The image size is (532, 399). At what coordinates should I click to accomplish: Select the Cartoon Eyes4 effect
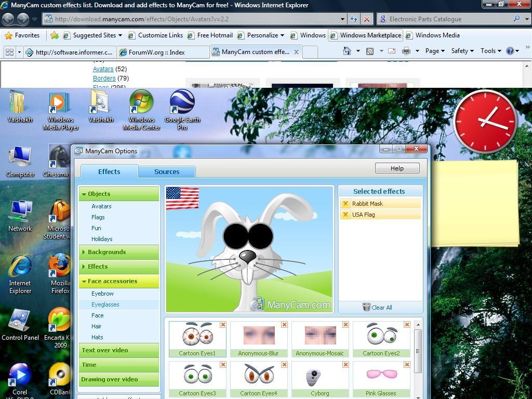(259, 376)
